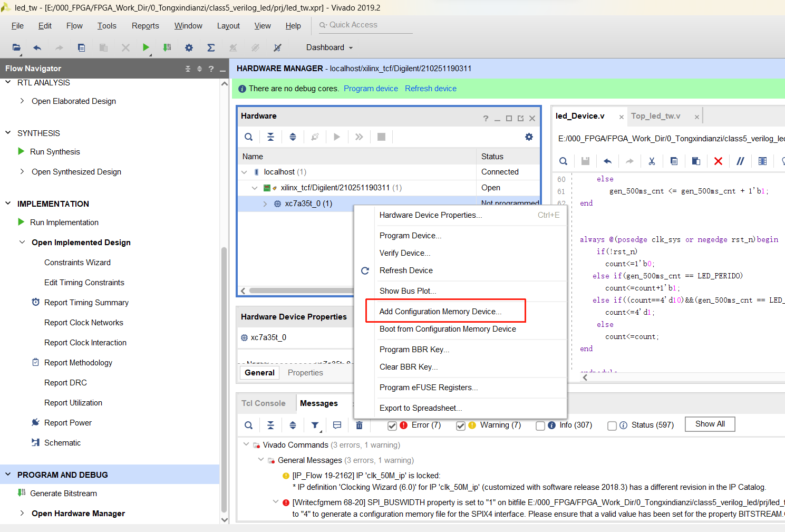Click the Quick Access search field

pyautogui.click(x=365, y=25)
